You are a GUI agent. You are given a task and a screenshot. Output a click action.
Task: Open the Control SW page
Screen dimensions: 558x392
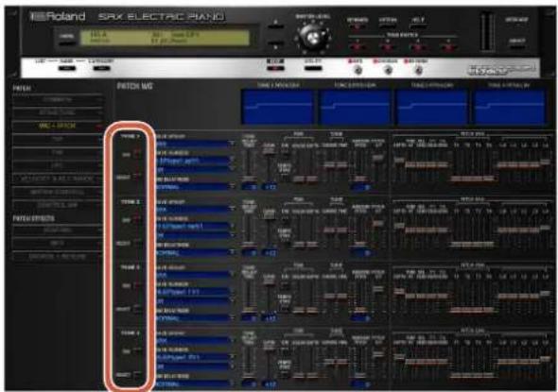pos(57,205)
